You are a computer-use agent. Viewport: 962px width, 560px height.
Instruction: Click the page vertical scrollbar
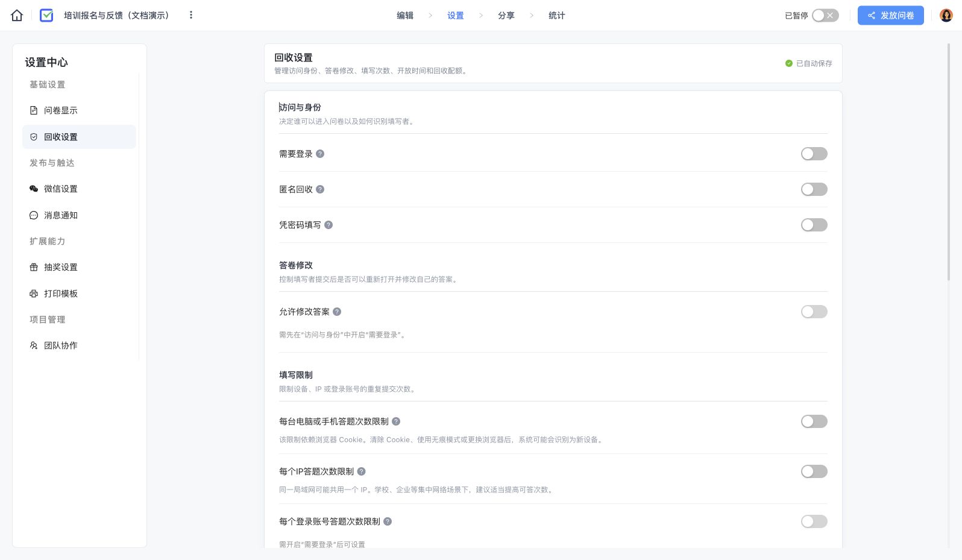(949, 162)
